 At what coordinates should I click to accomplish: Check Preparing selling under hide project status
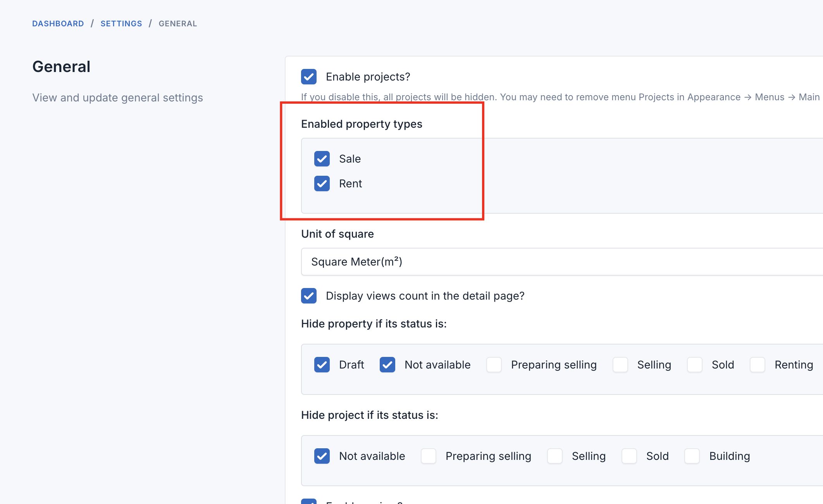(429, 456)
